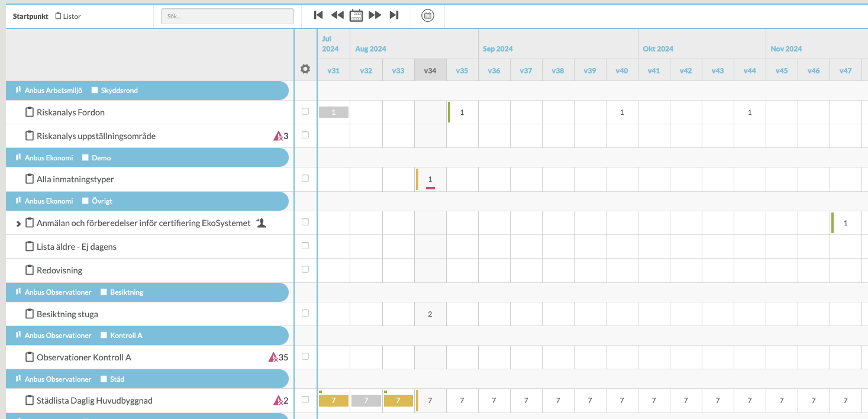868x419 pixels.
Task: Tick the checkbox for Riskanalys Fordon
Action: [305, 111]
